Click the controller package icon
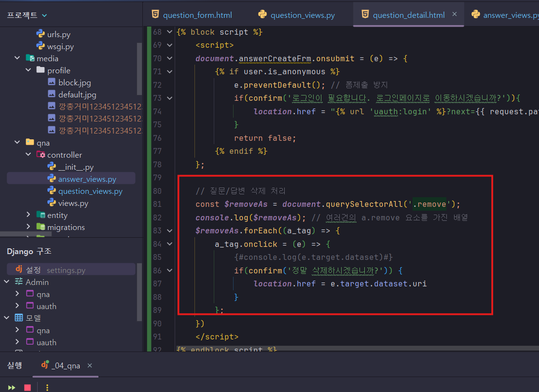This screenshot has width=539, height=392. (41, 155)
